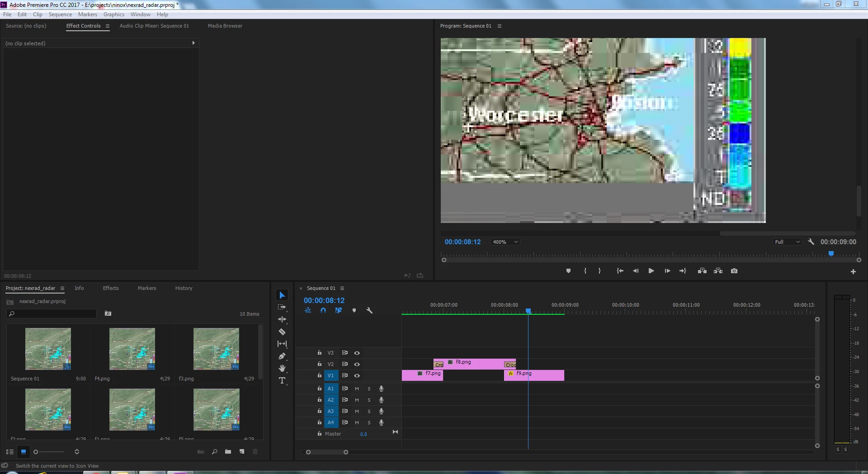Open Program: Sequence 01 panel menu
The image size is (868, 474).
[x=500, y=26]
